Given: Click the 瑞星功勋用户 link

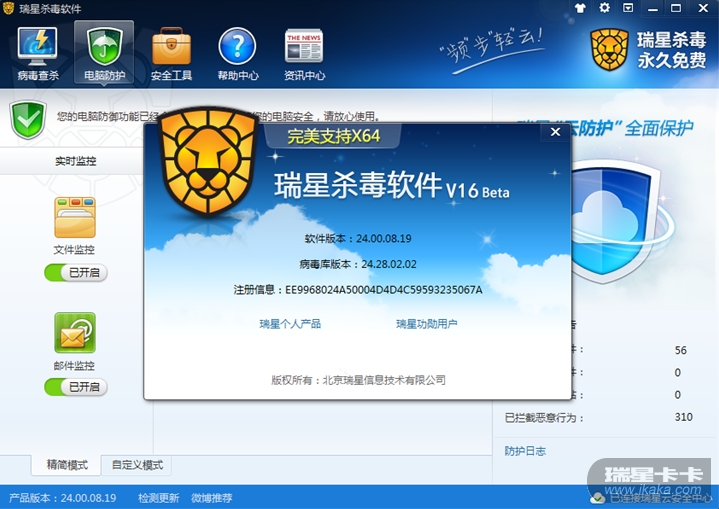Looking at the screenshot, I should [x=426, y=324].
